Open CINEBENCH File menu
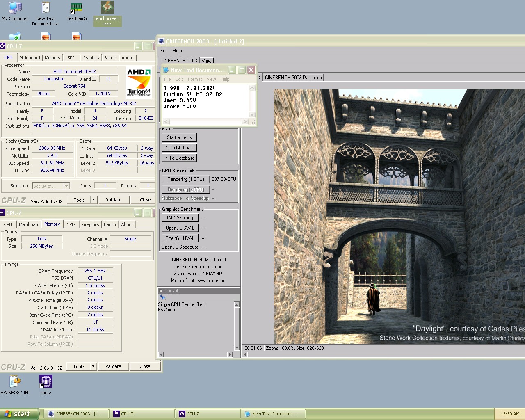The width and height of the screenshot is (525, 420). click(x=164, y=51)
